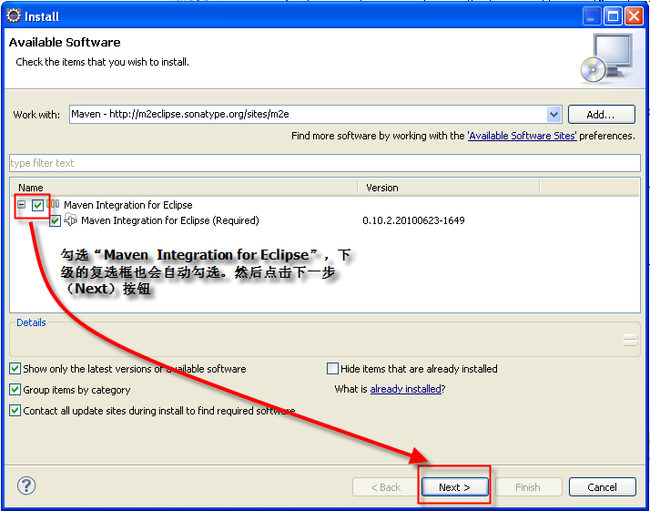The width and height of the screenshot is (650, 511).
Task: Select version 0.10.2.20100623-1649 cell
Action: pos(413,220)
